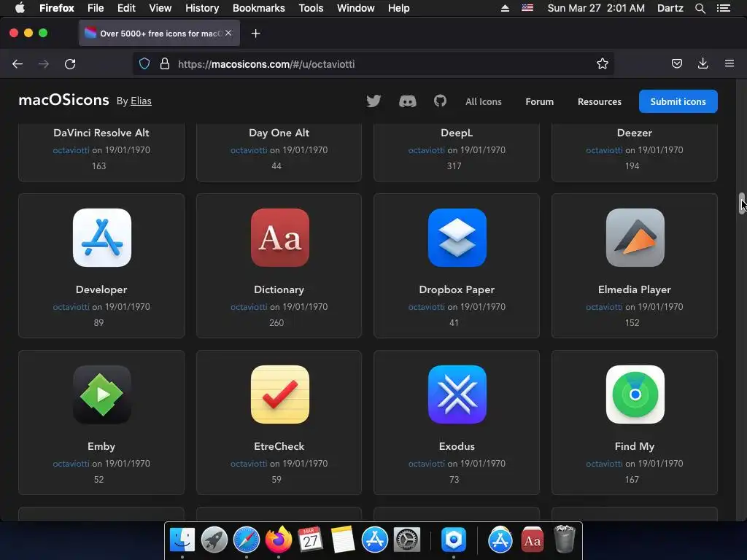The height and width of the screenshot is (560, 747).
Task: Focus the URL address bar
Action: 373,64
